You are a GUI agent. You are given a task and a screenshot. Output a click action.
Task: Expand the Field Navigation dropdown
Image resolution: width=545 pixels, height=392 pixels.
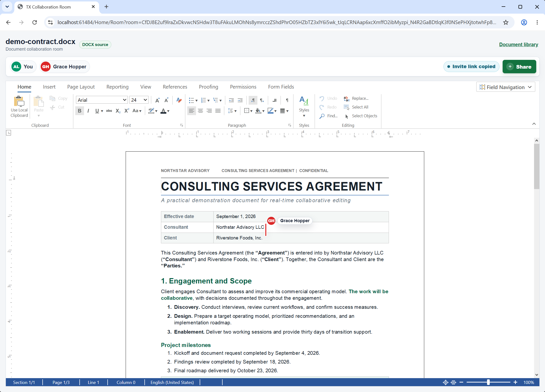(506, 87)
